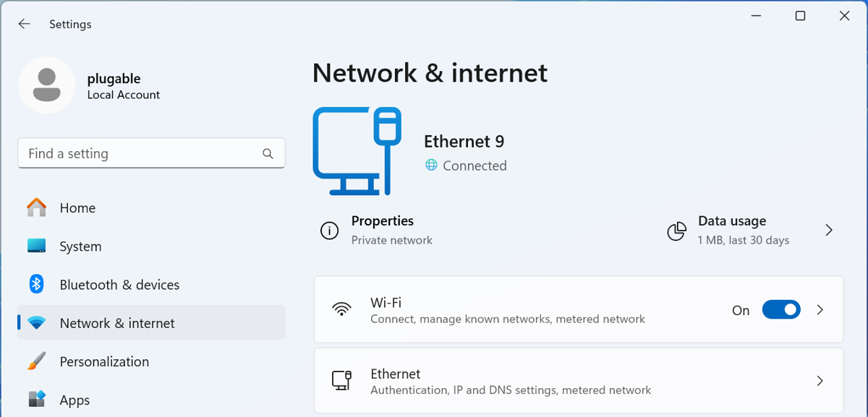
Task: Maximize the Settings window
Action: (x=800, y=16)
